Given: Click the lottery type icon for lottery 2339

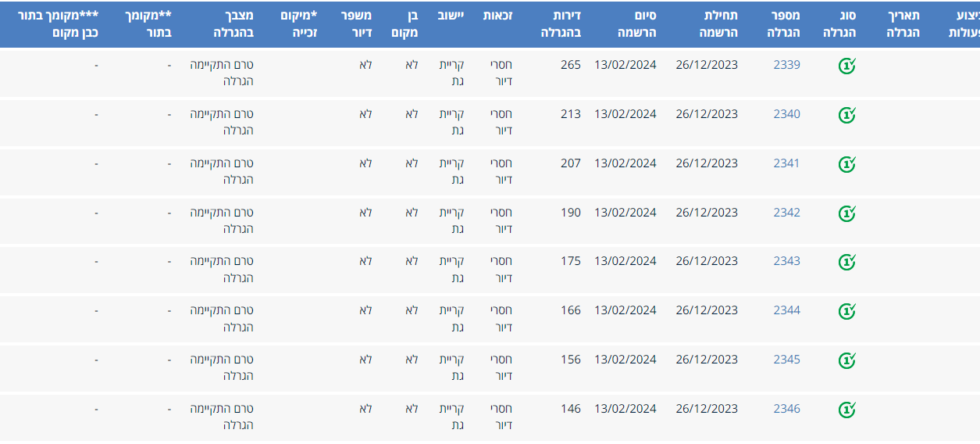Looking at the screenshot, I should pyautogui.click(x=846, y=66).
